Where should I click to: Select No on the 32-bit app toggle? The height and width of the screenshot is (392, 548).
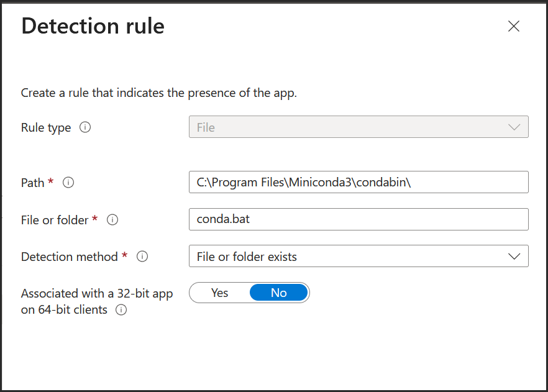coord(278,293)
